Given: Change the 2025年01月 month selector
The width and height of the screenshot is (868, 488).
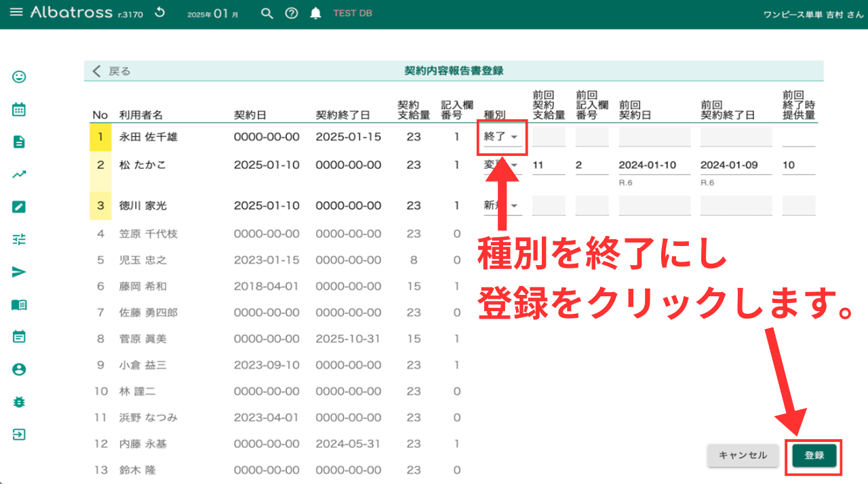Looking at the screenshot, I should (213, 14).
